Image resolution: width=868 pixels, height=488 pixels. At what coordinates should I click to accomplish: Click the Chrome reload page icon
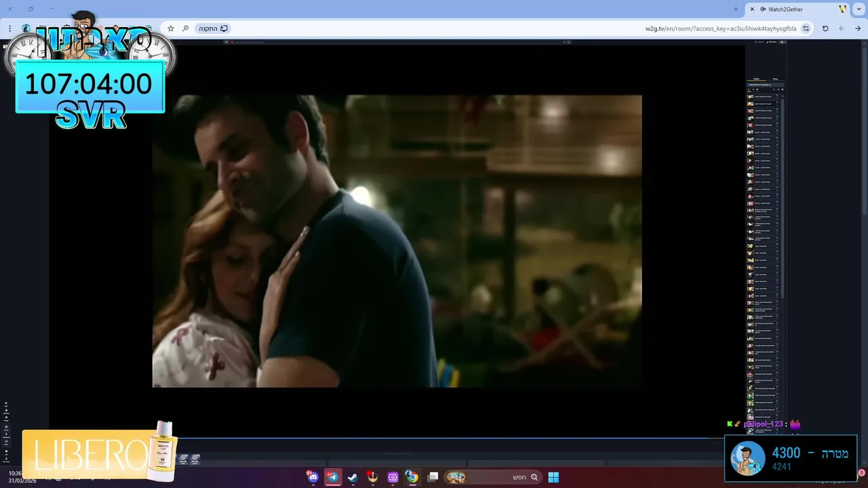825,28
